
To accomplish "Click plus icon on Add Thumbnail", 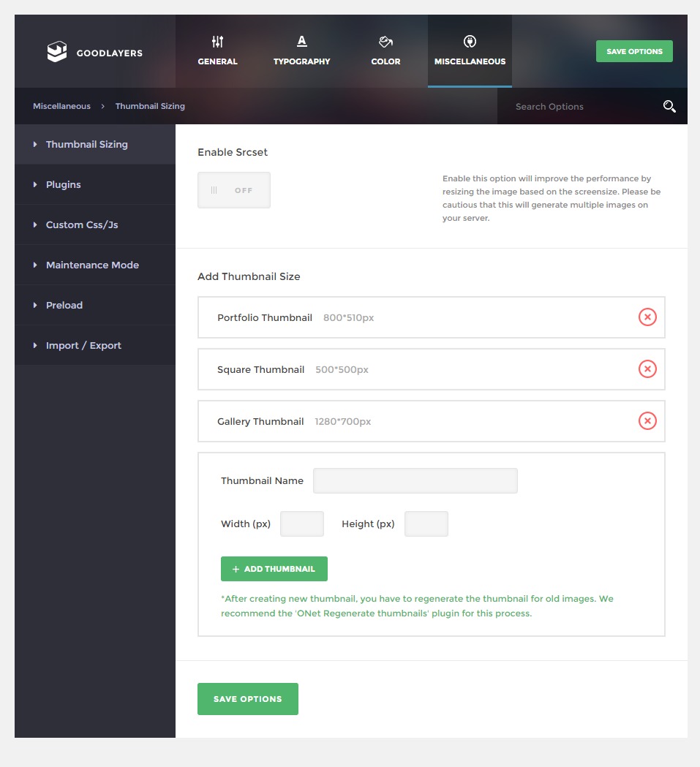I will click(x=236, y=569).
